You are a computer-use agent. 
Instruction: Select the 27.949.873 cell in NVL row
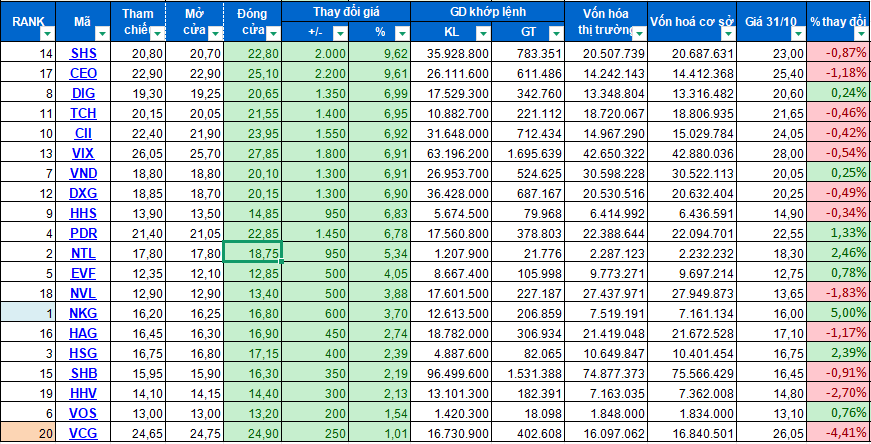click(692, 293)
